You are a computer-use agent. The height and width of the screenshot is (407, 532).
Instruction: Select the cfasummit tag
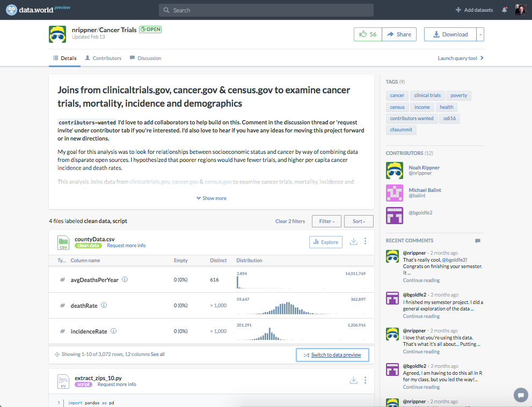[401, 130]
